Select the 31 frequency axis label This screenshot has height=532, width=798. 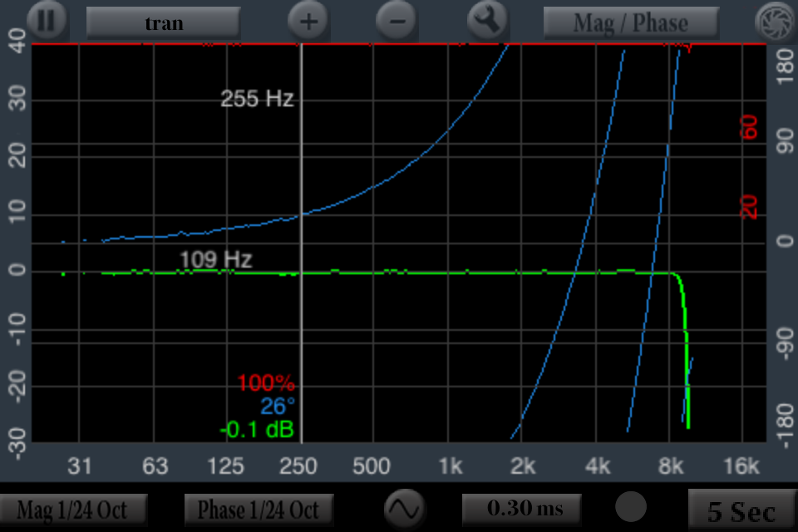point(80,465)
